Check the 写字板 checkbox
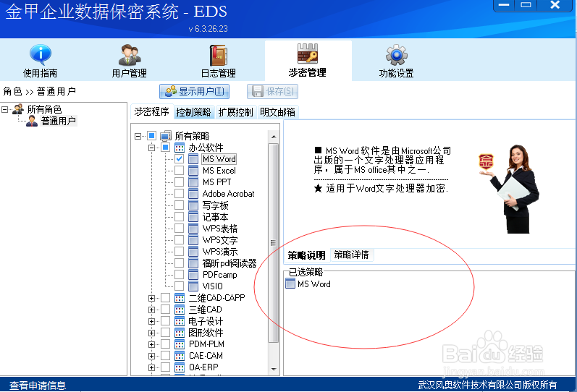Image resolution: width=577 pixels, height=392 pixels. tap(180, 205)
